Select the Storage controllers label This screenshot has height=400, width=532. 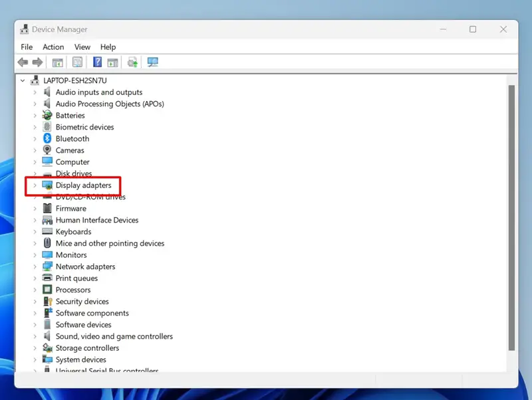(87, 348)
